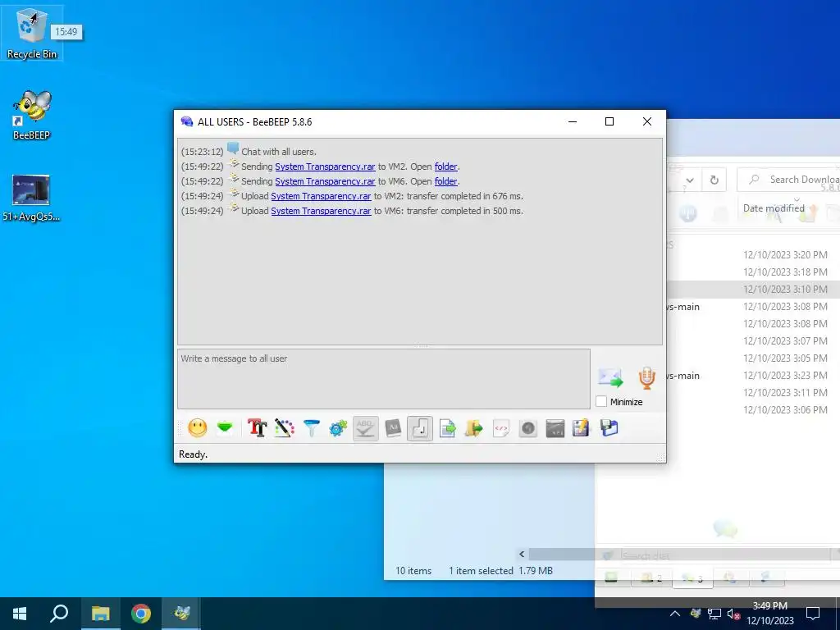This screenshot has height=630, width=840.
Task: Click the grey circular toolbar icon
Action: [528, 428]
